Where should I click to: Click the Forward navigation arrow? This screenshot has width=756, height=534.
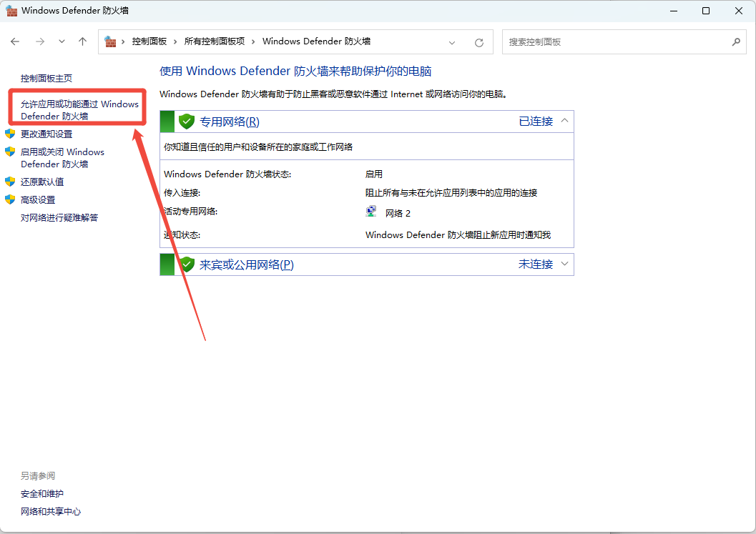pos(40,42)
